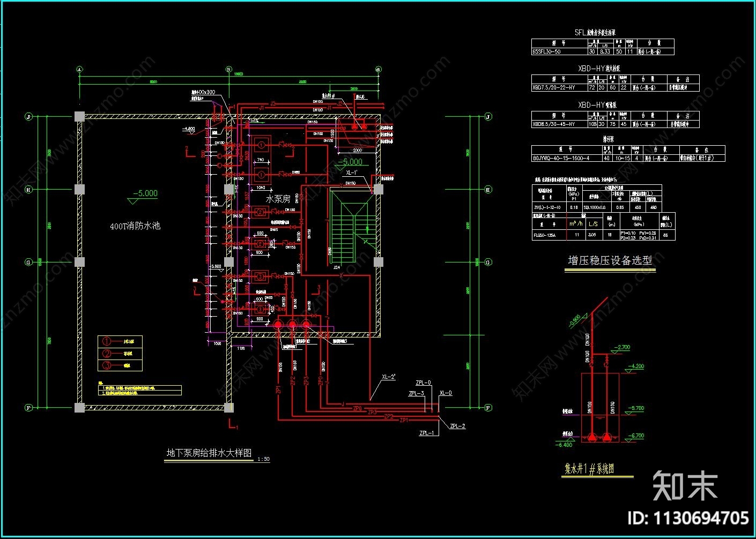Click the '水泵房' room label
The width and height of the screenshot is (756, 539).
(x=278, y=199)
